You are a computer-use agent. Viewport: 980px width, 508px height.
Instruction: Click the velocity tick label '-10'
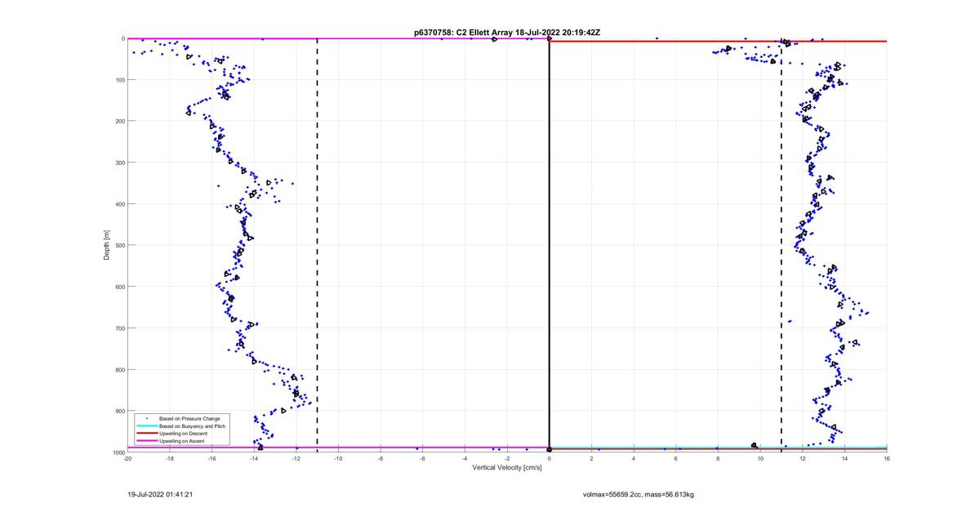[x=338, y=458]
